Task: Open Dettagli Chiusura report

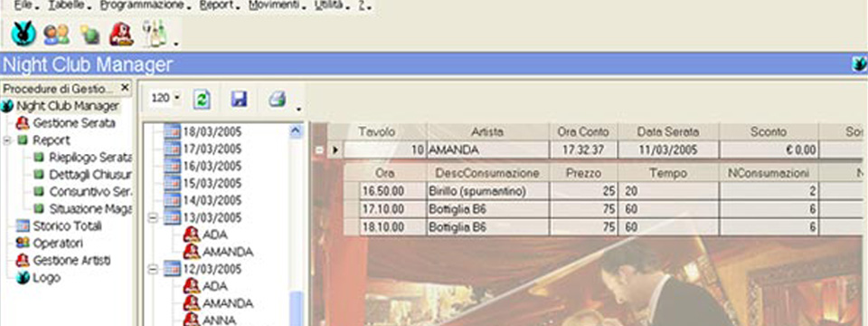Action: pos(90,175)
